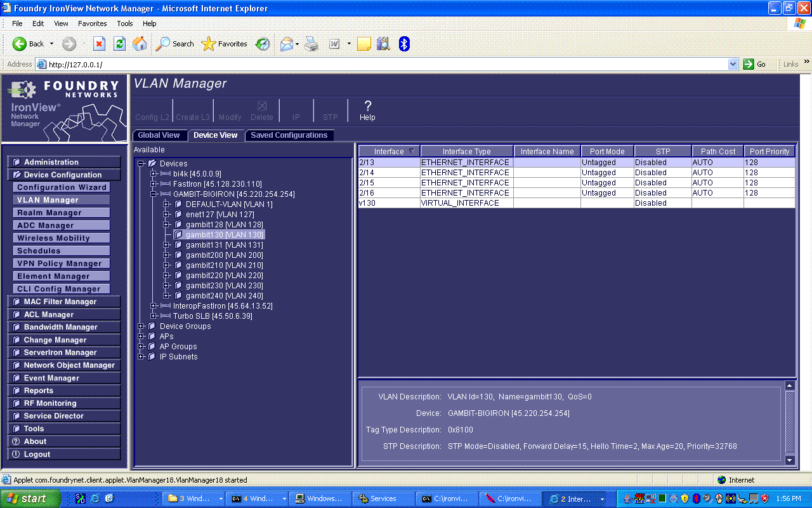Click the Delete icon in VLAN Manager toolbar
The height and width of the screenshot is (508, 812).
point(262,106)
